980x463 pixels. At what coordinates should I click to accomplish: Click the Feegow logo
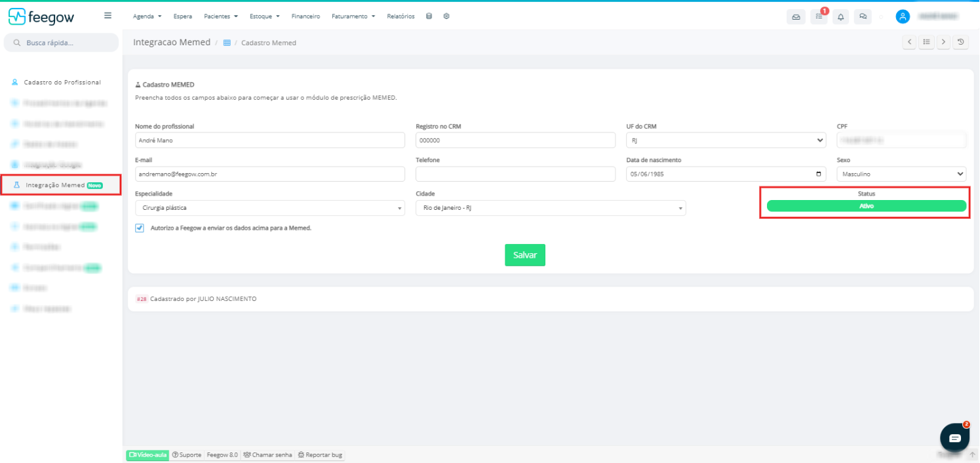pyautogui.click(x=41, y=17)
